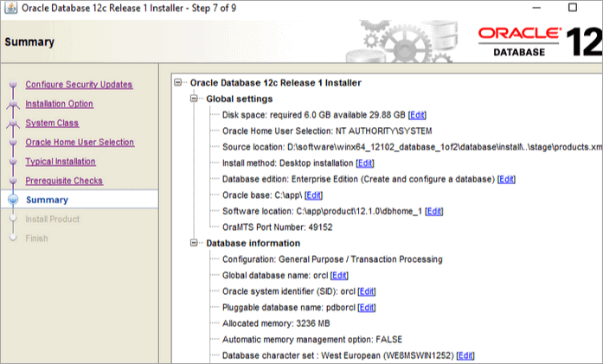Select the OraMTS Port Number: 49152 row
The height and width of the screenshot is (364, 603).
point(277,227)
